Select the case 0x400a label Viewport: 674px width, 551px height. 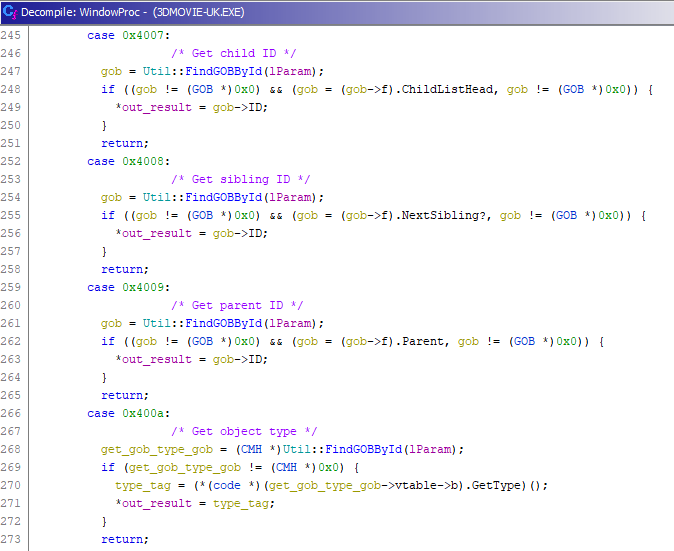[129, 413]
